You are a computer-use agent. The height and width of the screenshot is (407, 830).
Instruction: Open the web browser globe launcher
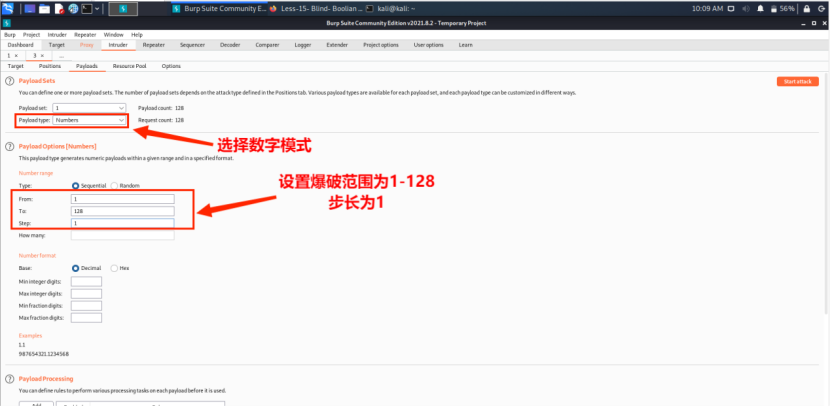click(73, 8)
